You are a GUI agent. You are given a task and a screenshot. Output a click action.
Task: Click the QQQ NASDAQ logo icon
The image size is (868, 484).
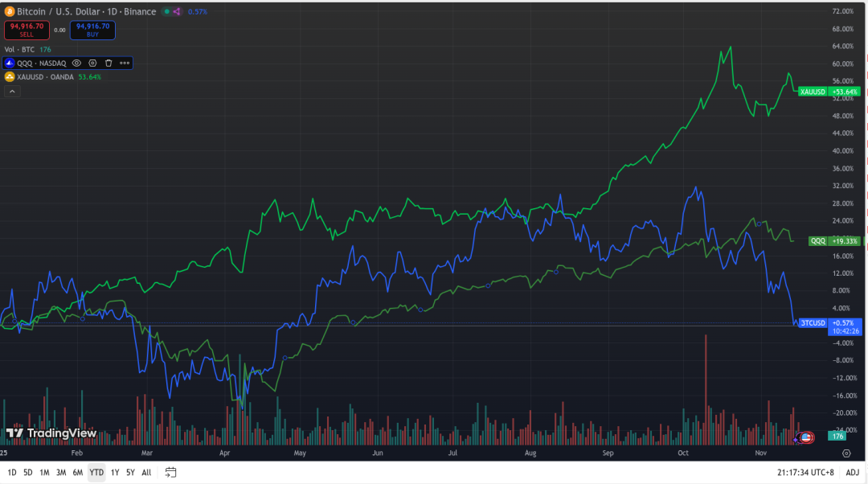(x=10, y=64)
